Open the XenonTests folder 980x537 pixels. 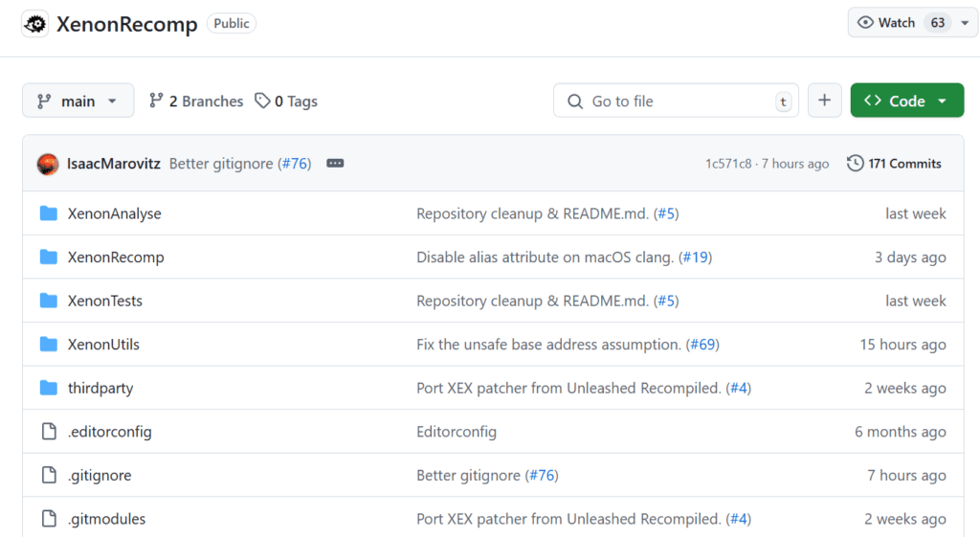[105, 301]
